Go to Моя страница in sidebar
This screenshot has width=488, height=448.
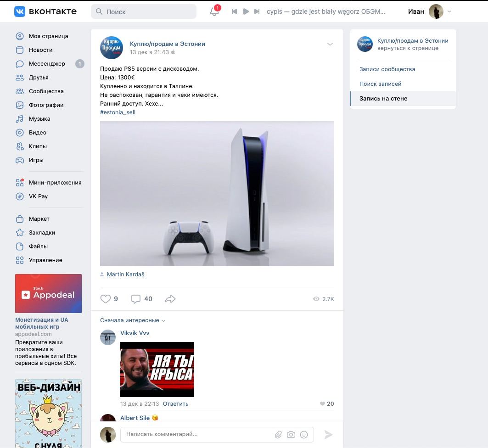(50, 36)
